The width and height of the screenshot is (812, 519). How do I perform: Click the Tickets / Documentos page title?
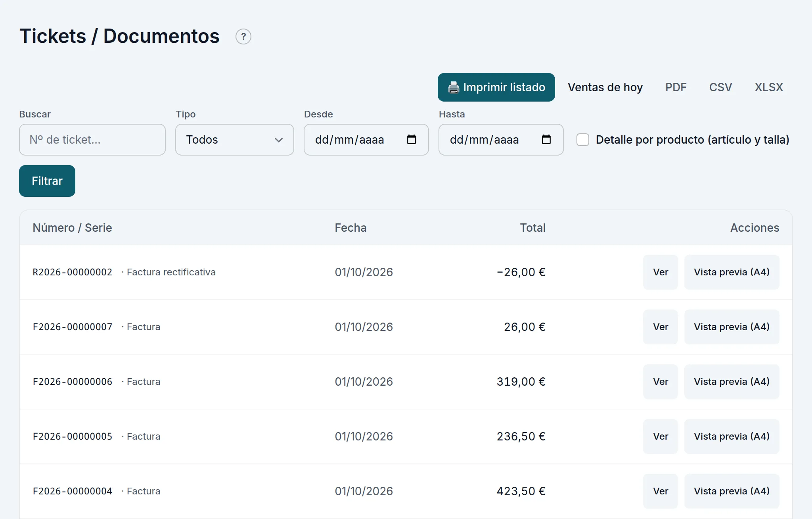[x=119, y=36]
